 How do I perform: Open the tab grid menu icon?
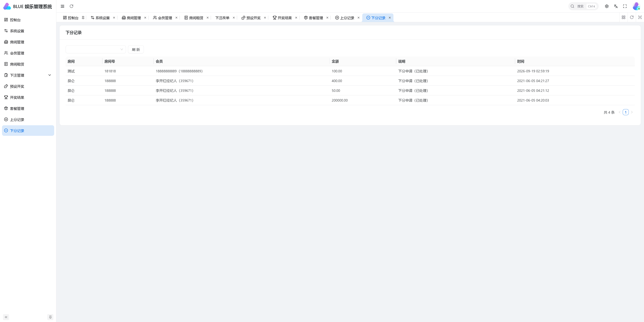tap(624, 17)
